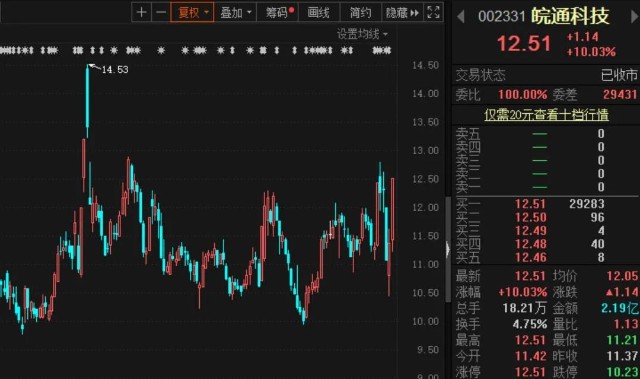Click the 已收市 status value
The height and width of the screenshot is (379, 640).
(x=619, y=75)
